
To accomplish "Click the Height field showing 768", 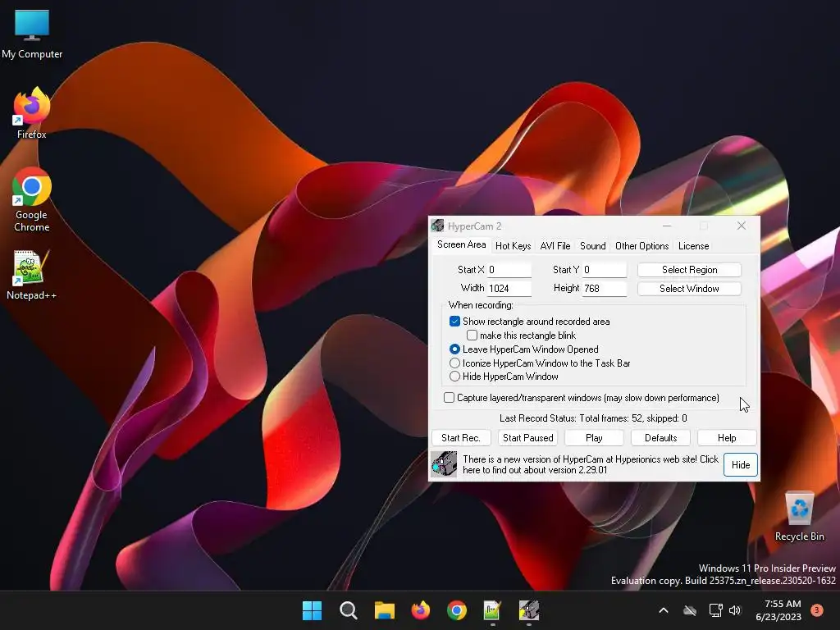I will (605, 288).
